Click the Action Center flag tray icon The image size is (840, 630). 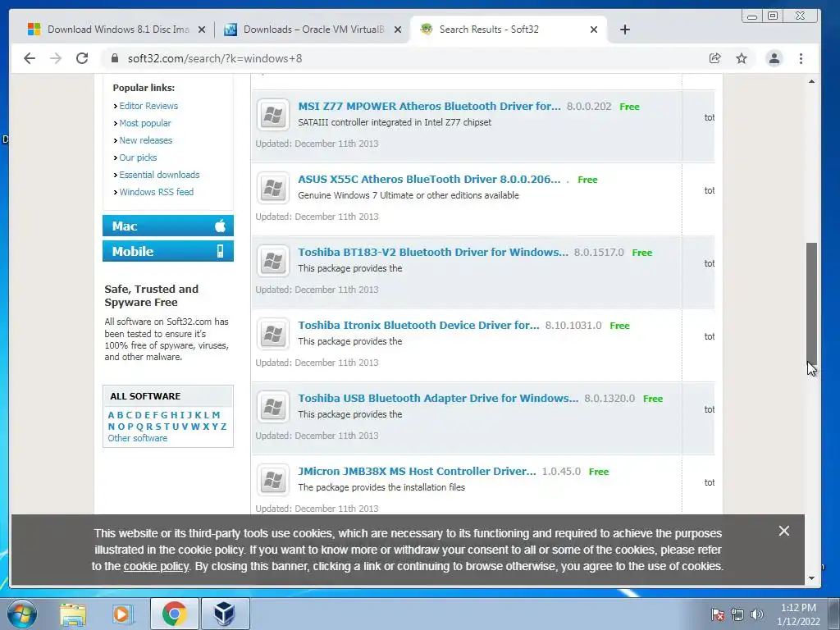[x=717, y=614]
